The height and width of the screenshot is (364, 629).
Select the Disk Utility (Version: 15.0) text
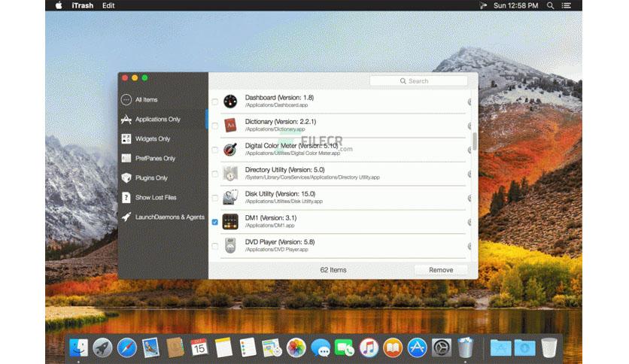(x=280, y=193)
